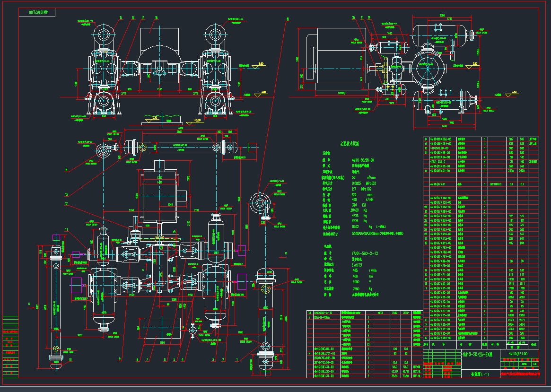Select balloon number 14 in the plan view
Screen dimensions: 551x392
coord(67,170)
